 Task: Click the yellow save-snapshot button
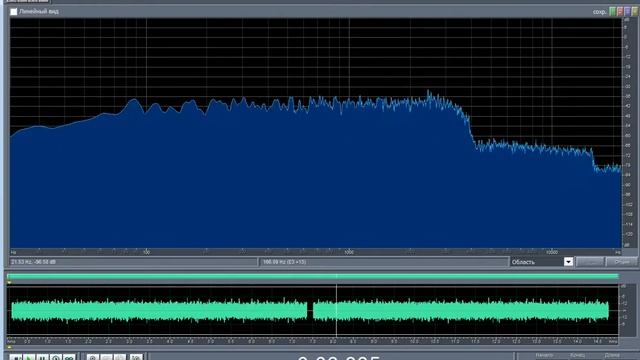point(634,12)
